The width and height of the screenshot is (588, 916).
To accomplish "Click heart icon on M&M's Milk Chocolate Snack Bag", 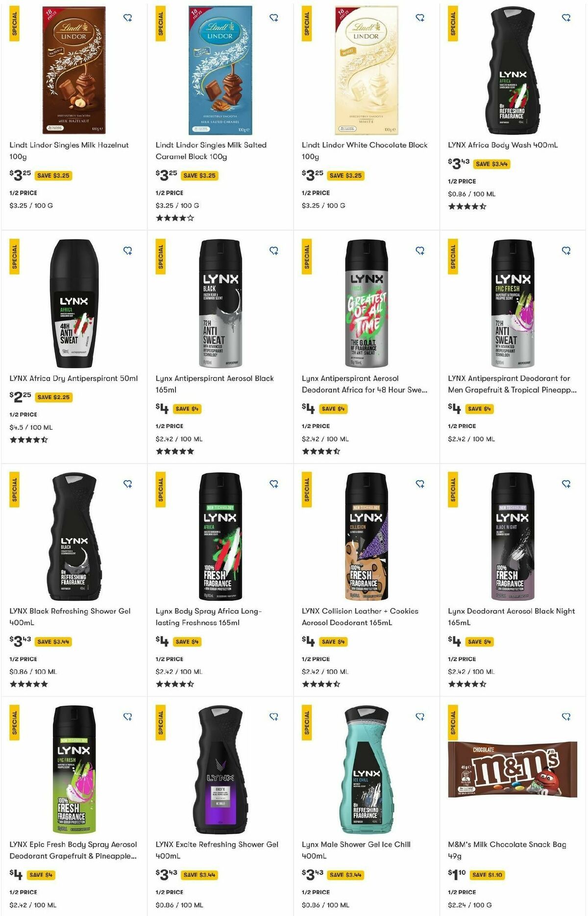I will click(566, 717).
